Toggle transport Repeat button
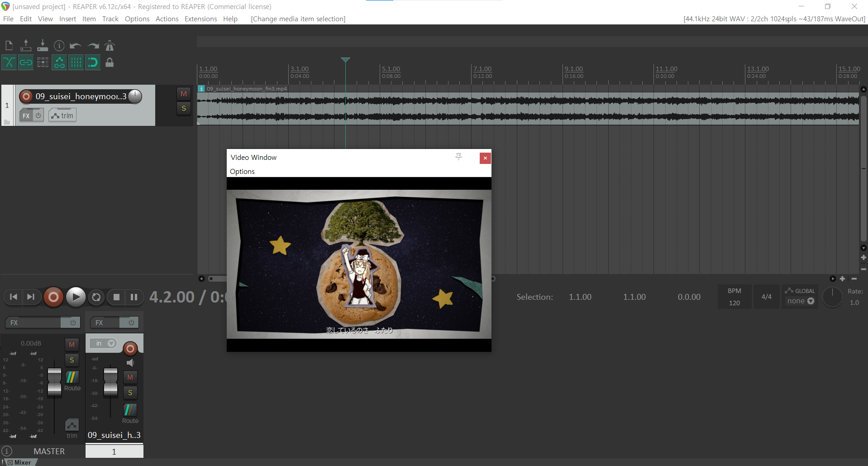 pos(96,297)
